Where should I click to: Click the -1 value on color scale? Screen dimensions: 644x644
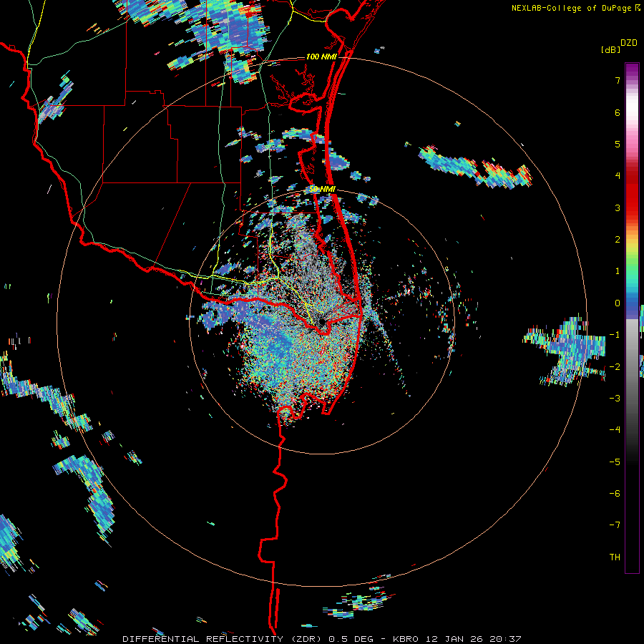[x=615, y=335]
